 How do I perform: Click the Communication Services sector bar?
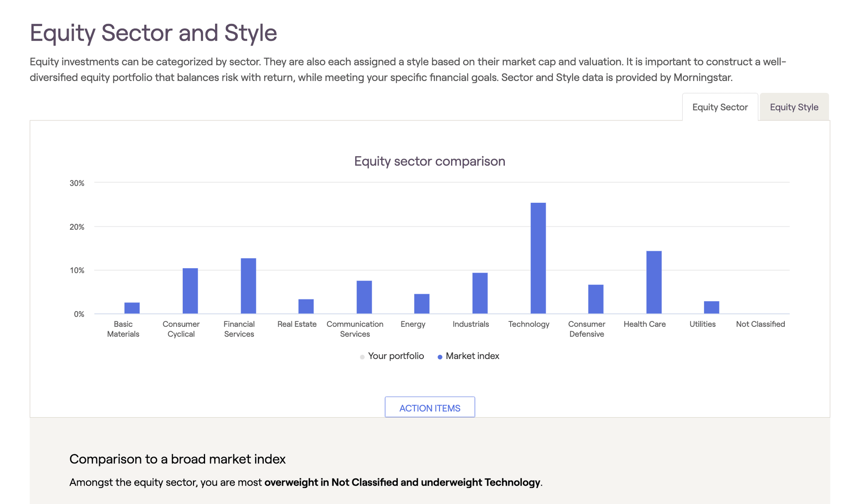coord(364,298)
